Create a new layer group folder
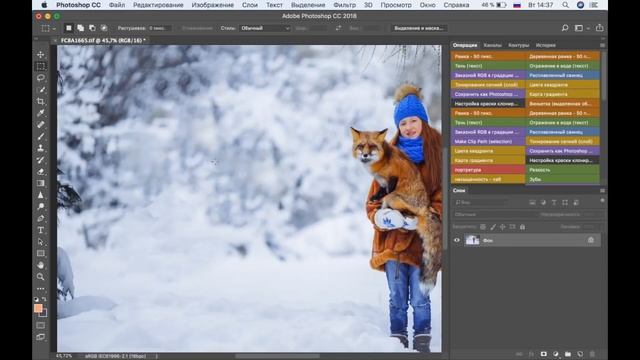The height and width of the screenshot is (360, 640). [x=568, y=354]
